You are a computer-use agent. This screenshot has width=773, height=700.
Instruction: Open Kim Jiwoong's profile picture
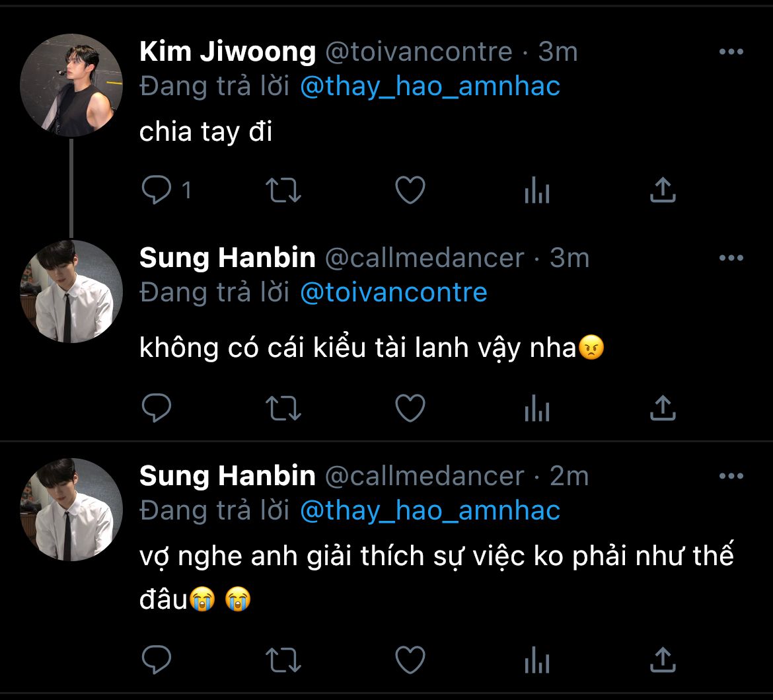point(71,85)
